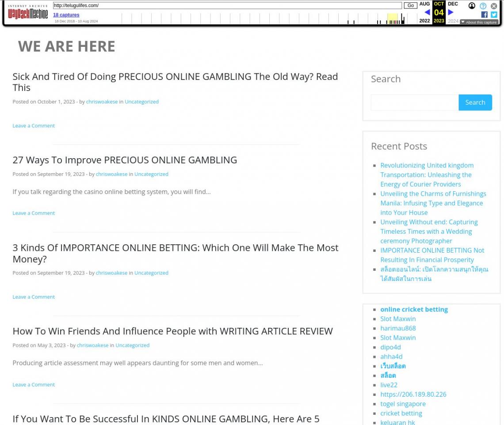Click the blue Search button in sidebar

pos(475,102)
